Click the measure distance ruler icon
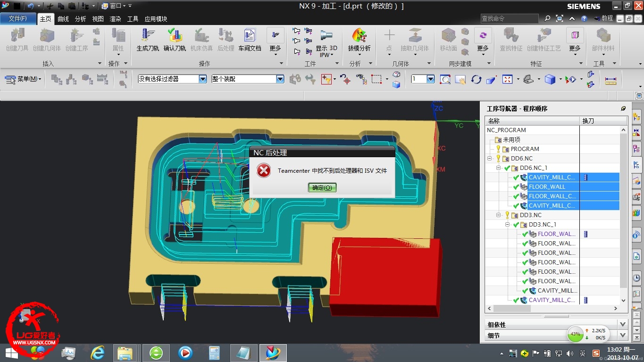Viewport: 644px width, 362px height. point(611,80)
